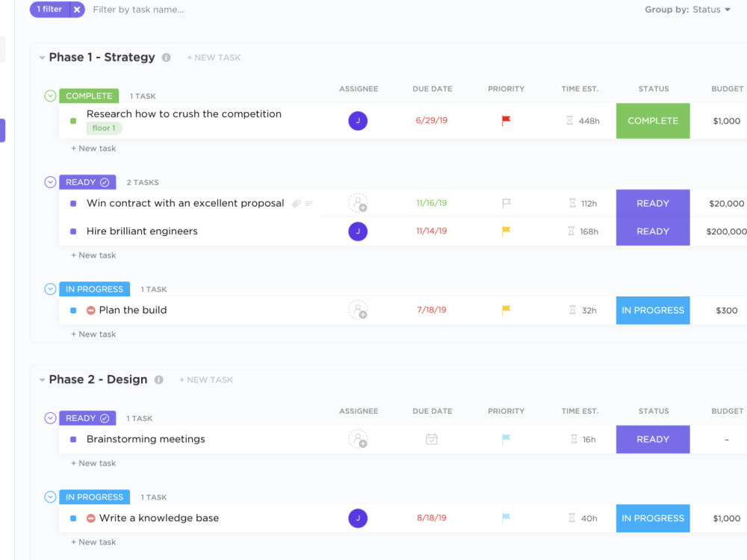Open the 1 filter pill
Image resolution: width=747 pixels, height=560 pixels.
[49, 10]
